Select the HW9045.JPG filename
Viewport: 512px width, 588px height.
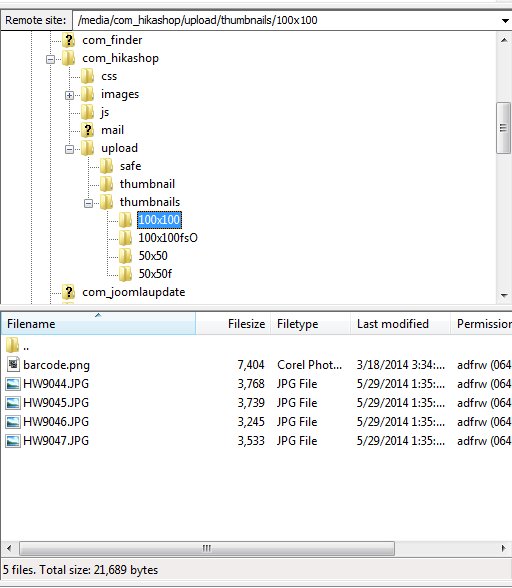(x=56, y=403)
